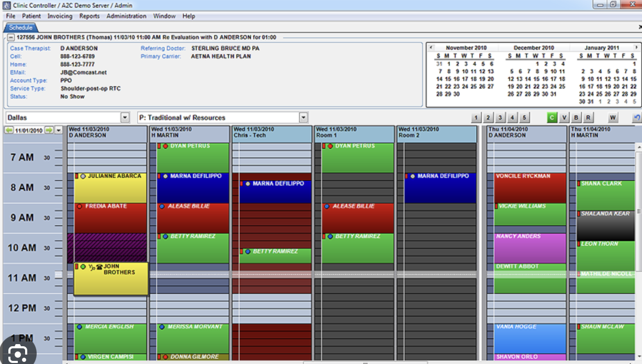642x364 pixels.
Task: Toggle the V view button
Action: tap(564, 118)
